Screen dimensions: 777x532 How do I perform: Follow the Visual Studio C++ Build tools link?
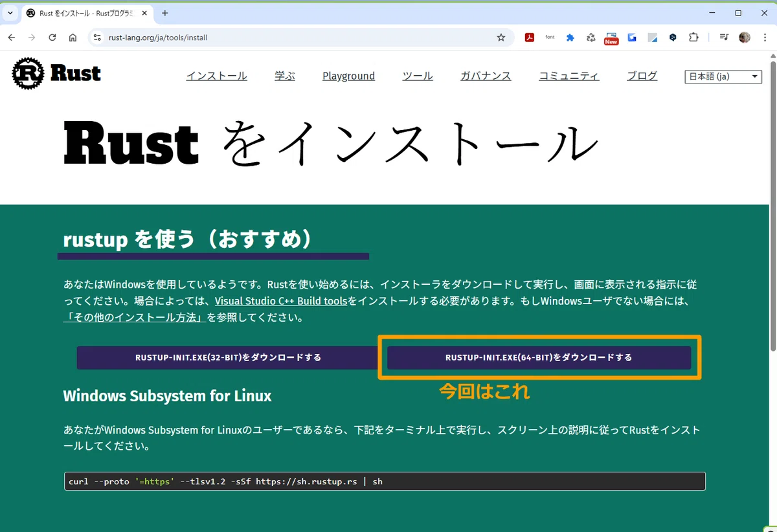click(x=281, y=301)
